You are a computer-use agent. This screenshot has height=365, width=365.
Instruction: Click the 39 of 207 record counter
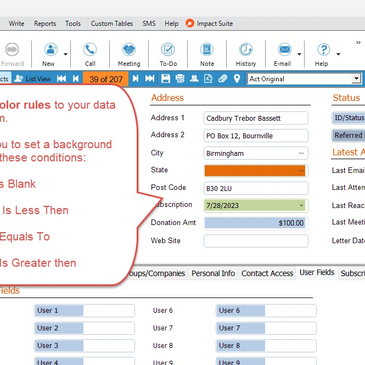[106, 79]
